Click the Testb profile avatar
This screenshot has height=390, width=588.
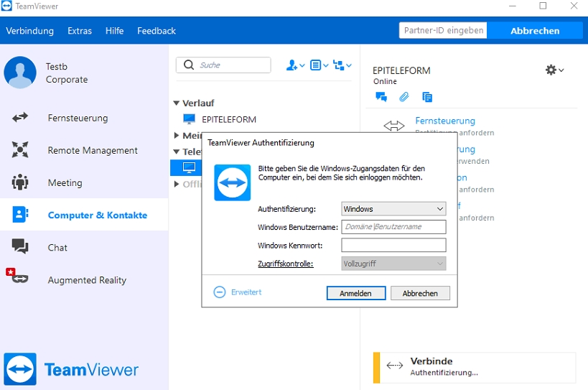click(x=20, y=73)
